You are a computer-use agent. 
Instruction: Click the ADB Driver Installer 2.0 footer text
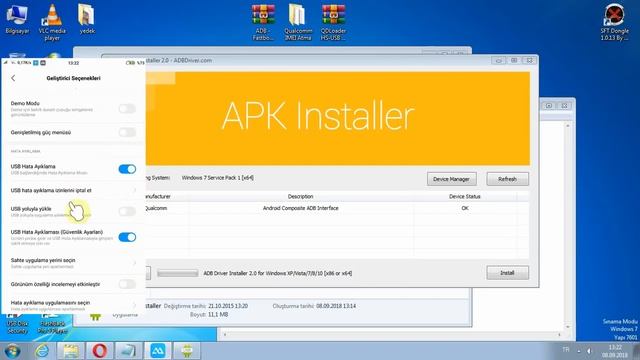pos(278,273)
